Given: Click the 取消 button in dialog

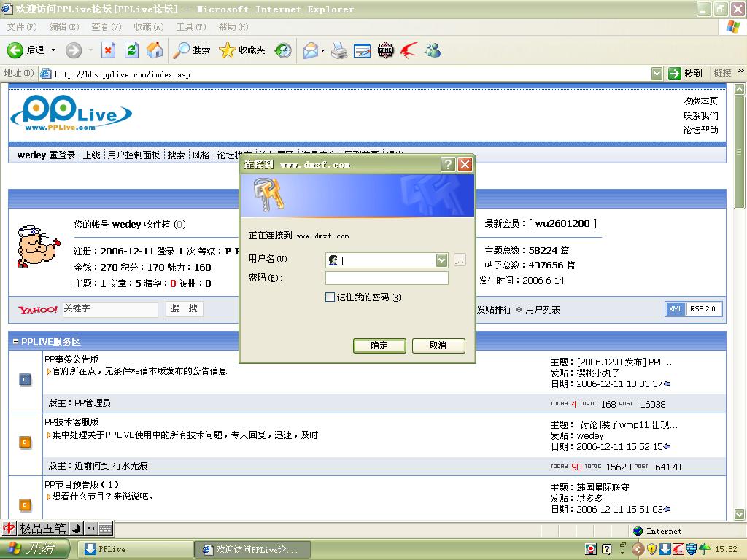Looking at the screenshot, I should [438, 346].
